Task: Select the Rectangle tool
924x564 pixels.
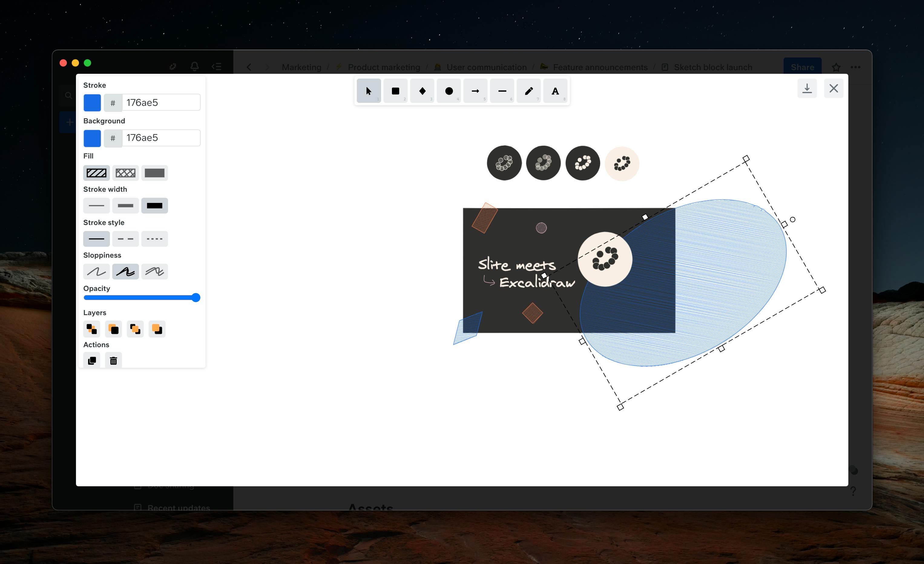Action: point(395,91)
